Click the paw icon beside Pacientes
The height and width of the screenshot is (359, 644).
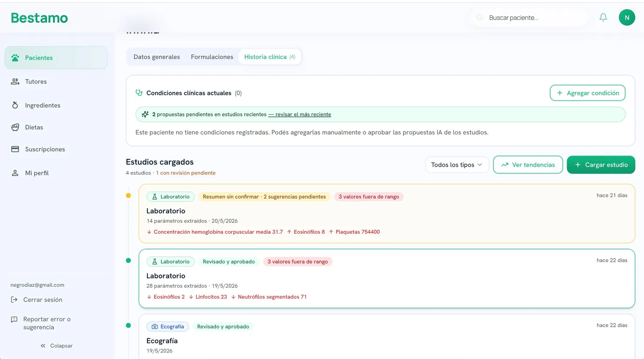click(x=15, y=58)
